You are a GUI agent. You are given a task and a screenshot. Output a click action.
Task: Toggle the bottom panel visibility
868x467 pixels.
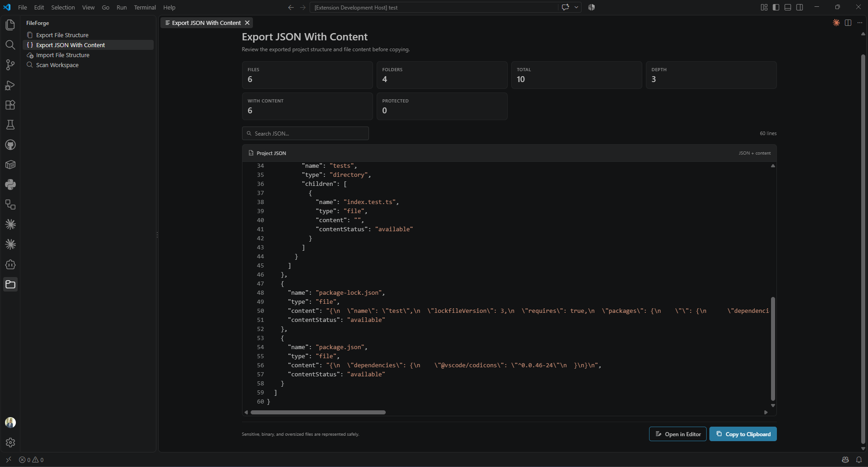pos(788,7)
